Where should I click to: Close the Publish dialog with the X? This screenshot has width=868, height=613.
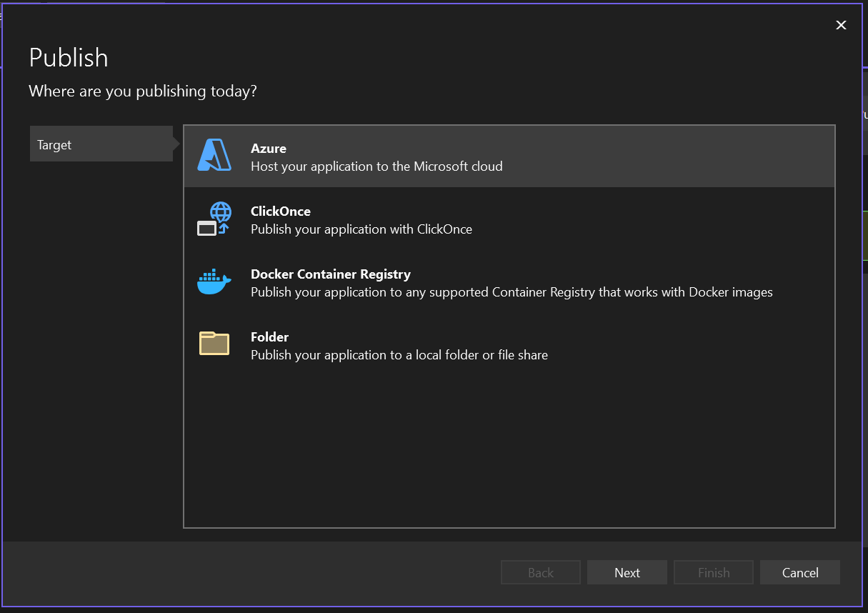[x=841, y=26]
